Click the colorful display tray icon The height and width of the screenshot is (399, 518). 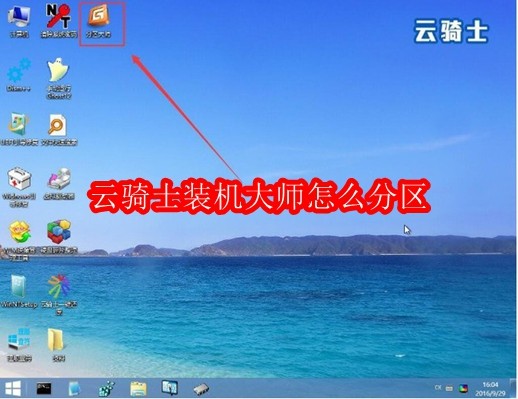coord(463,388)
